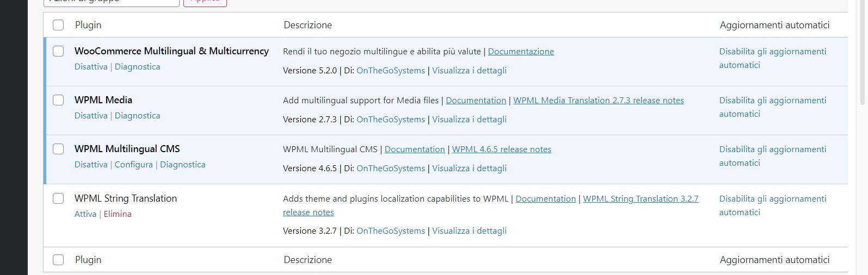Click the top Descrizione column header
The image size is (868, 275).
[307, 25]
